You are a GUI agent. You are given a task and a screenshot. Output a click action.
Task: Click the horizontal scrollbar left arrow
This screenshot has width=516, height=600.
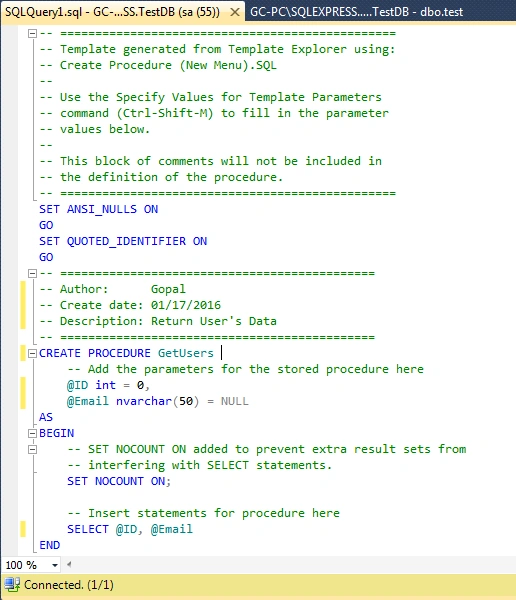click(x=69, y=564)
